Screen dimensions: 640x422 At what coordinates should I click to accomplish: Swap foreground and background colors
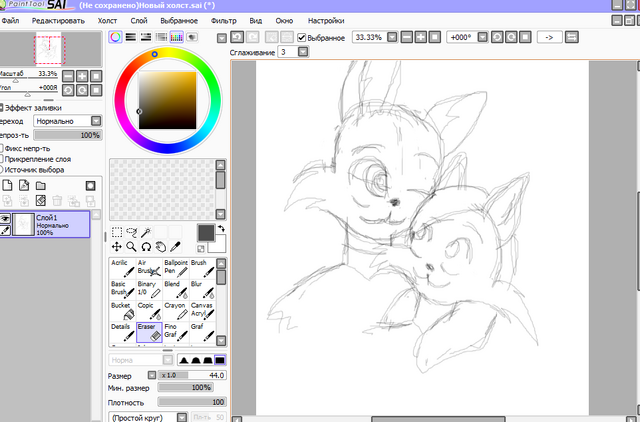click(x=221, y=229)
